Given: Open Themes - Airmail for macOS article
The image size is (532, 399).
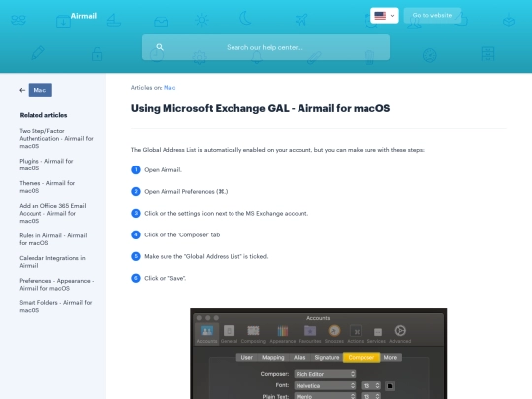Looking at the screenshot, I should [47, 187].
